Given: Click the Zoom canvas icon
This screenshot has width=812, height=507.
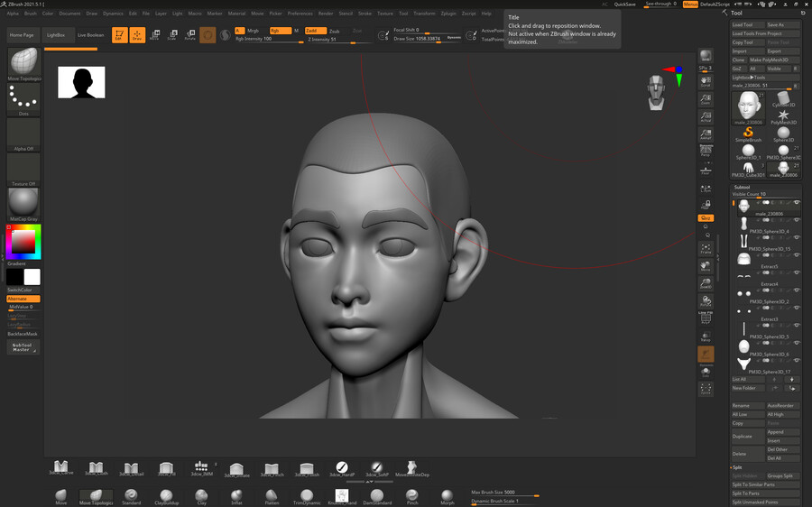Looking at the screenshot, I should [x=706, y=99].
